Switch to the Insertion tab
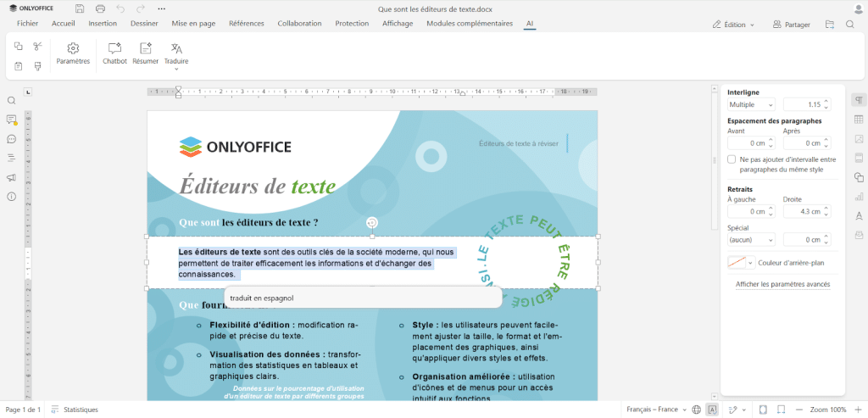This screenshot has height=418, width=868. tap(103, 24)
